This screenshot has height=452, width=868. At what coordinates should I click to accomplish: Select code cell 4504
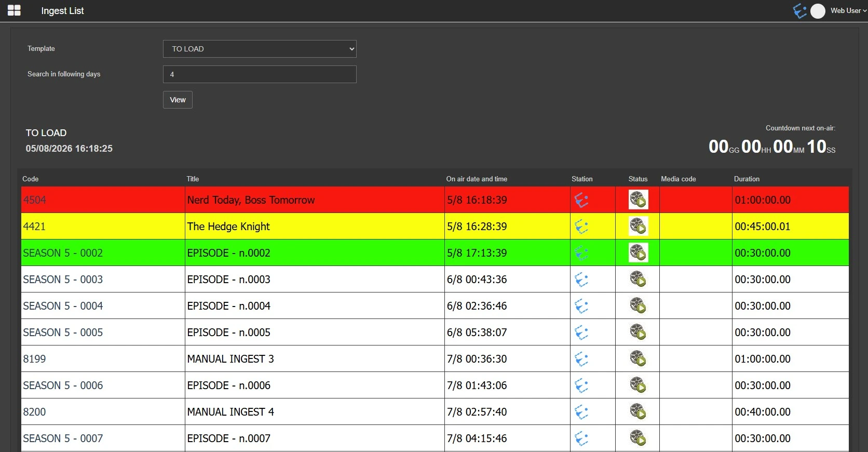click(103, 200)
